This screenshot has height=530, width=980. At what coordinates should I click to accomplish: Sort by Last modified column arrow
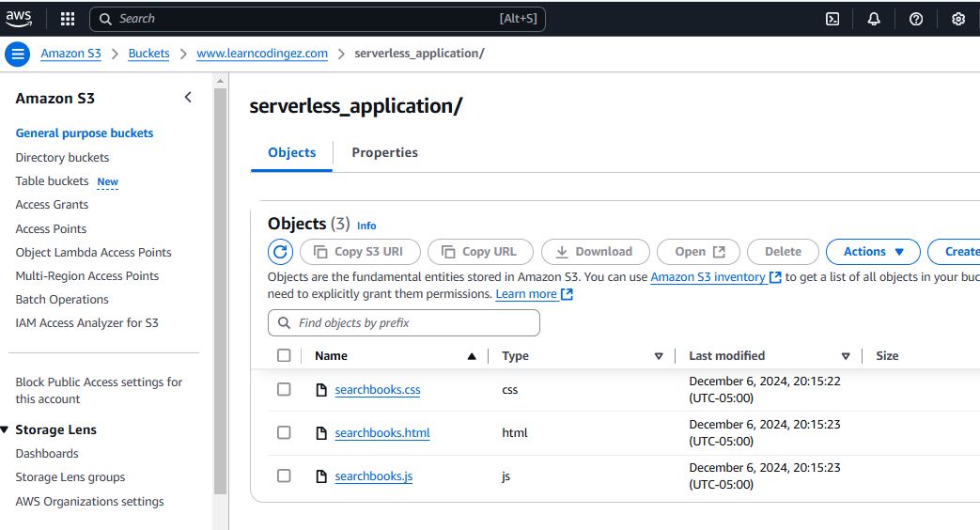[845, 356]
